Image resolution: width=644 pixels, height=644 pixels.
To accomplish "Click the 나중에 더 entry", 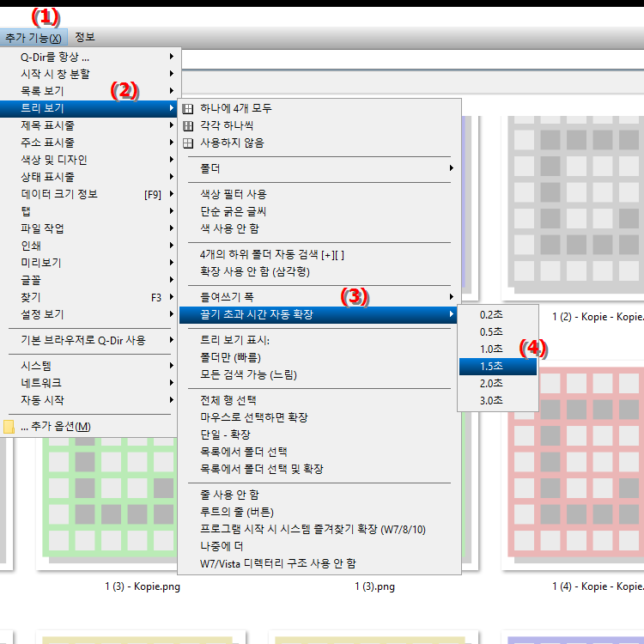I will [x=319, y=546].
